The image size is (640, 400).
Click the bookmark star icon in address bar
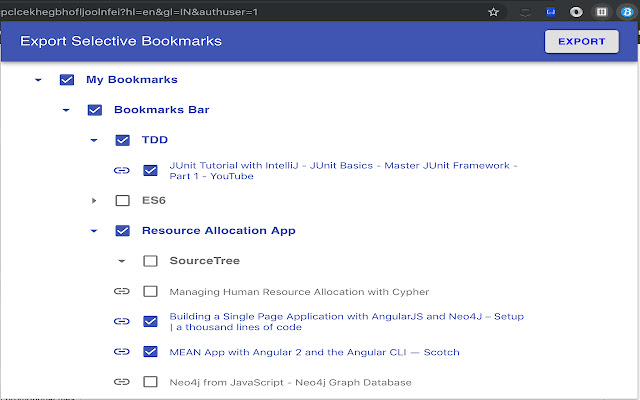click(x=493, y=12)
